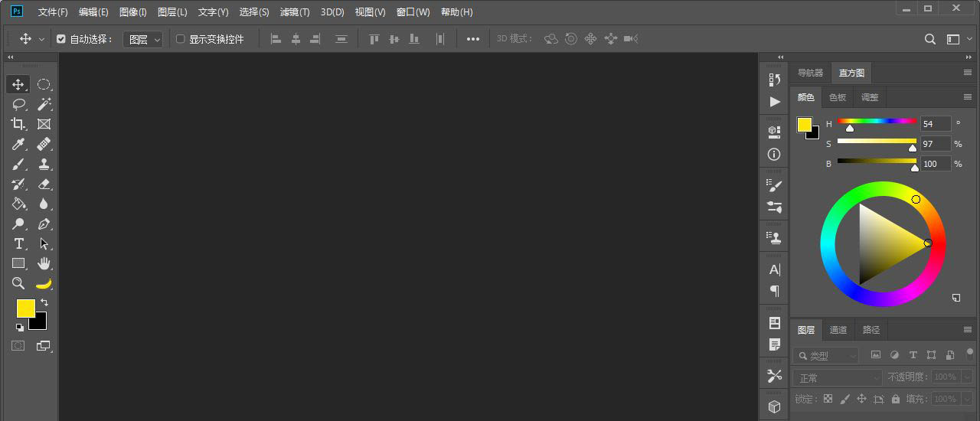Open the Clone Source panel icon
The height and width of the screenshot is (421, 980).
coord(774,237)
